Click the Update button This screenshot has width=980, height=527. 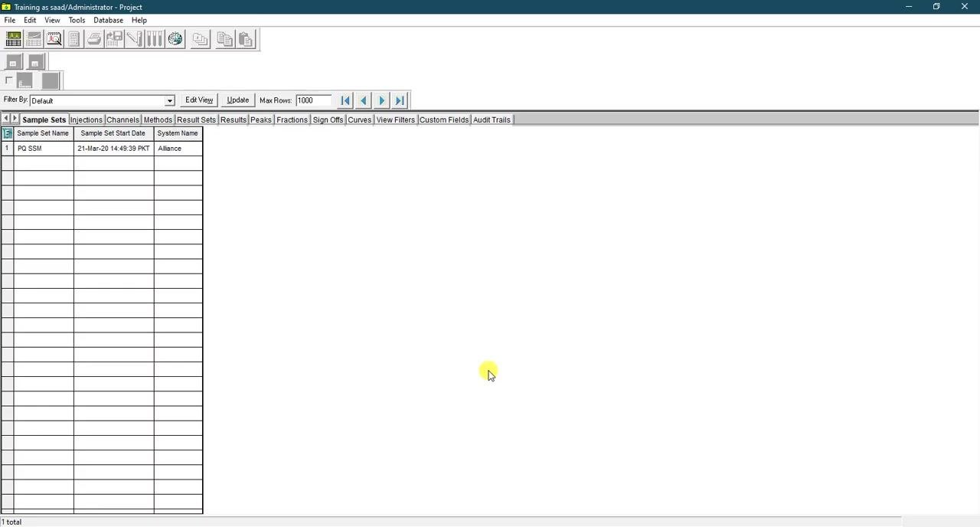[237, 100]
